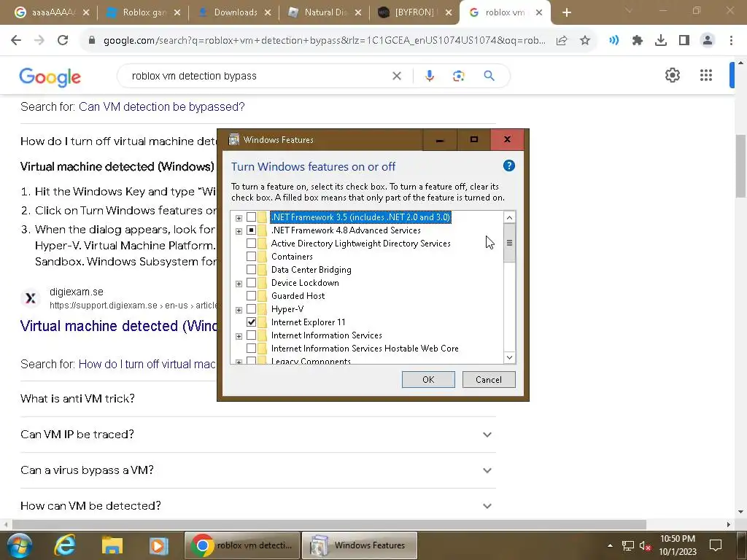Viewport: 747px width, 560px height.
Task: Click in the Google search field
Action: tap(260, 76)
